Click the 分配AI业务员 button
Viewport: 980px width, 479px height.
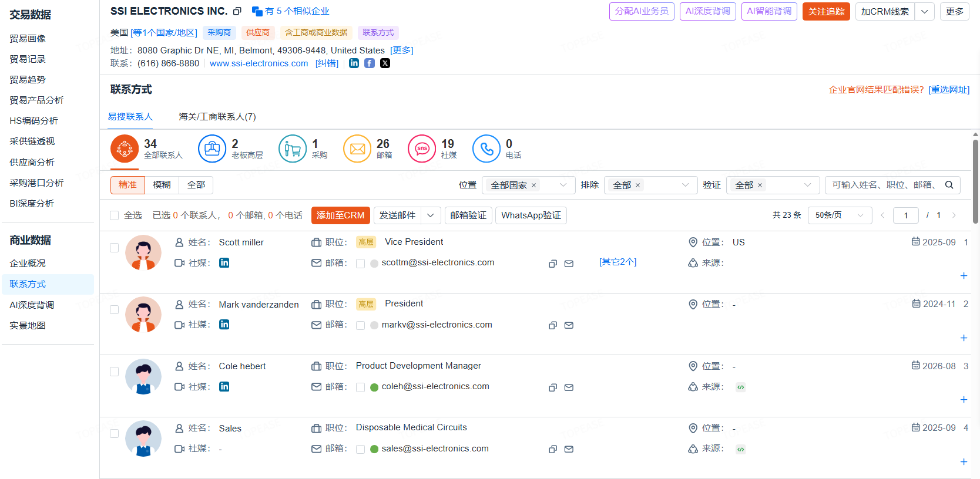642,12
